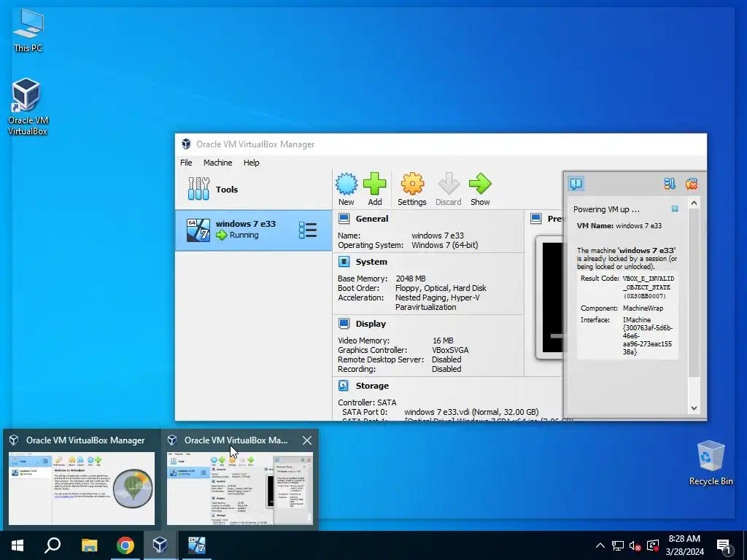Click the VirtualBox Manager title bar icon
Image resolution: width=747 pixels, height=560 pixels.
click(x=186, y=144)
